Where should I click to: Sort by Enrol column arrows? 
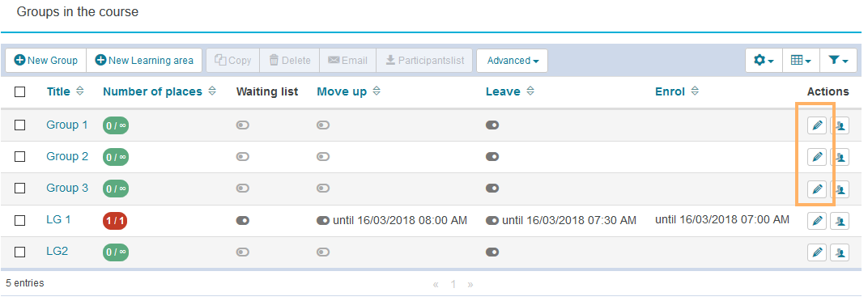click(x=695, y=91)
